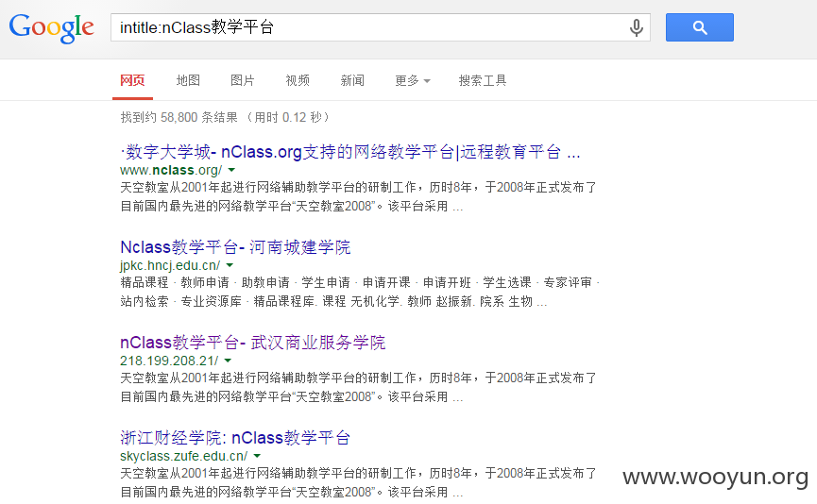This screenshot has height=504, width=817.
Task: Click the Google logo
Action: pyautogui.click(x=52, y=27)
